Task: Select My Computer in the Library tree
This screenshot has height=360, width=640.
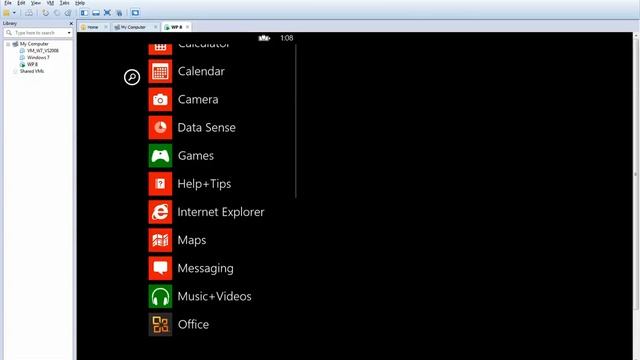Action: coord(34,44)
